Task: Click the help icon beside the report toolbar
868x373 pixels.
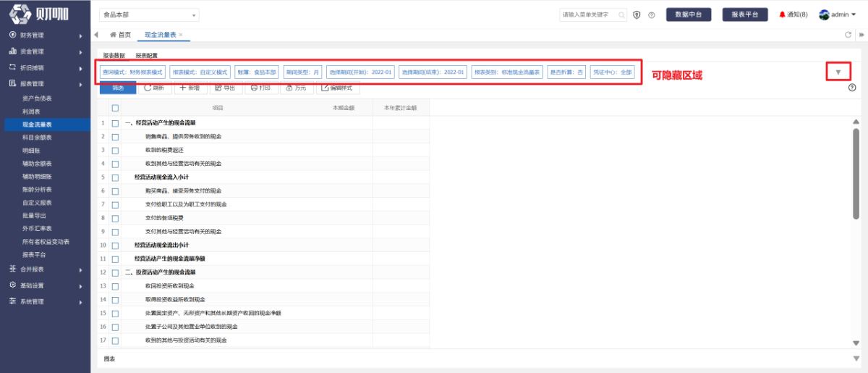Action: pos(853,88)
